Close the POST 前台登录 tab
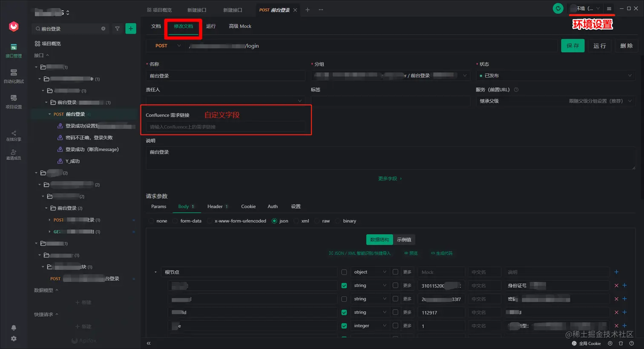 click(295, 10)
